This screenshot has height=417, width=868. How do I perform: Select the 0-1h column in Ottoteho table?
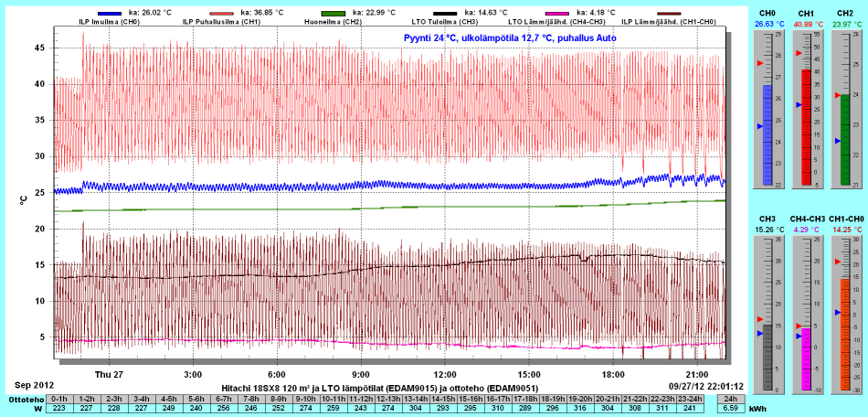(x=59, y=399)
